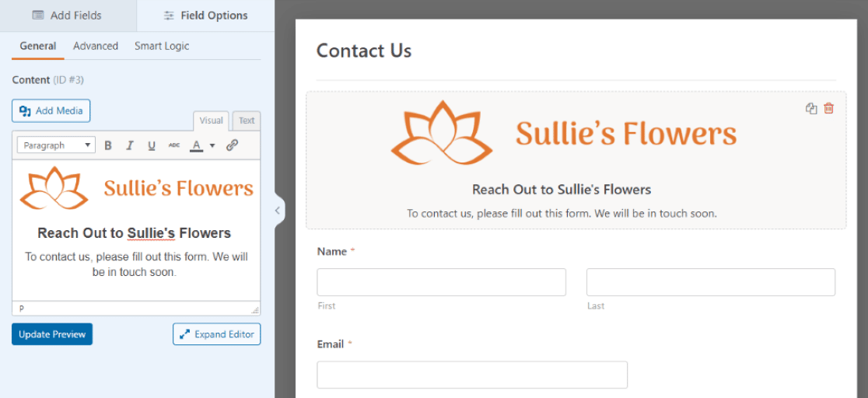Click the First name input field
This screenshot has width=868, height=398.
tap(441, 282)
